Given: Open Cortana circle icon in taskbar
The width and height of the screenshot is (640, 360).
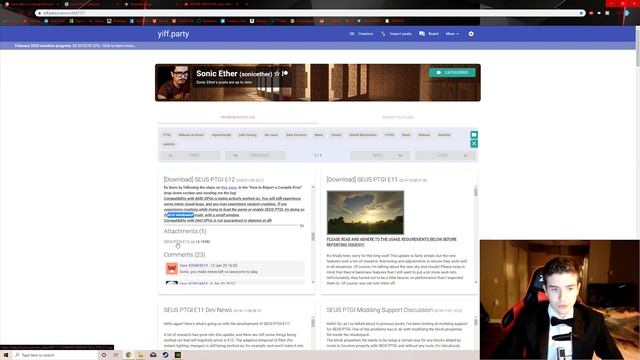Looking at the screenshot, I should pyautogui.click(x=104, y=355).
